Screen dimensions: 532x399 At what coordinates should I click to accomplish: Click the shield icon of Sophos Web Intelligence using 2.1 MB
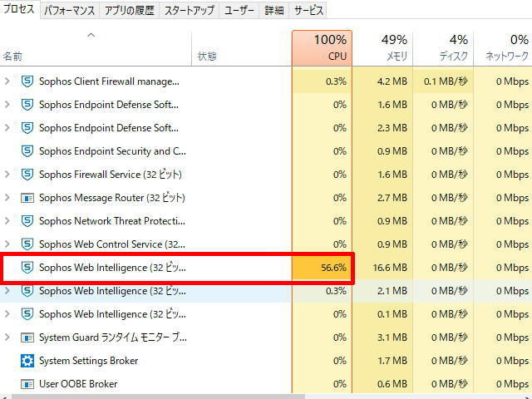[27, 291]
